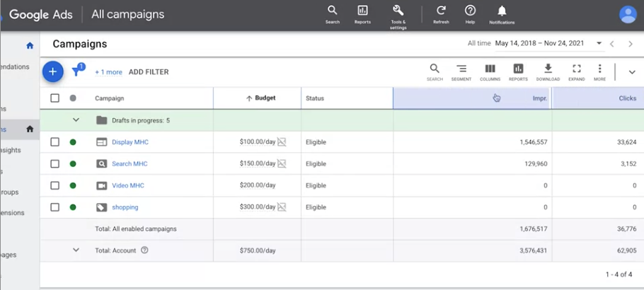Tick the select-all campaigns header checkbox

pos(54,98)
